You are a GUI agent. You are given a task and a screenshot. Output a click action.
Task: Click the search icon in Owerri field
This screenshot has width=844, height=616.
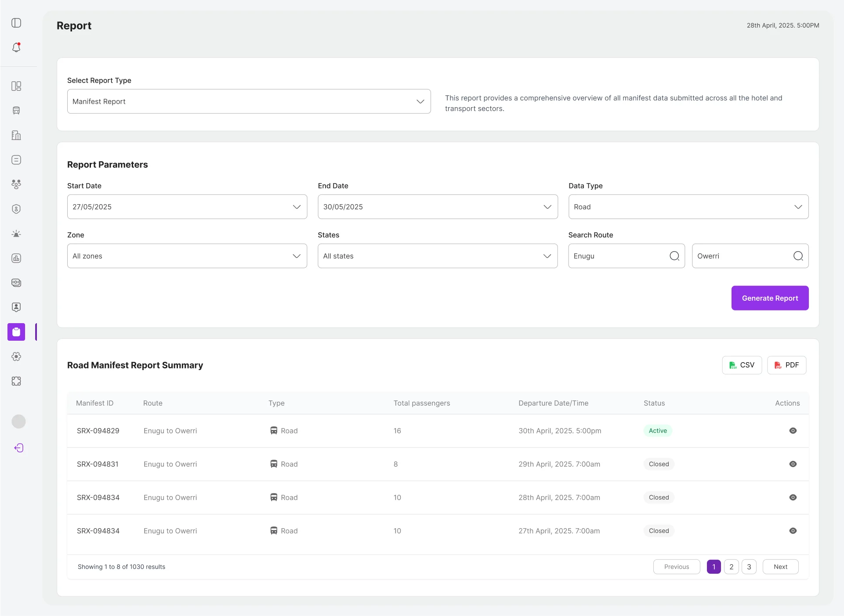pyautogui.click(x=798, y=256)
